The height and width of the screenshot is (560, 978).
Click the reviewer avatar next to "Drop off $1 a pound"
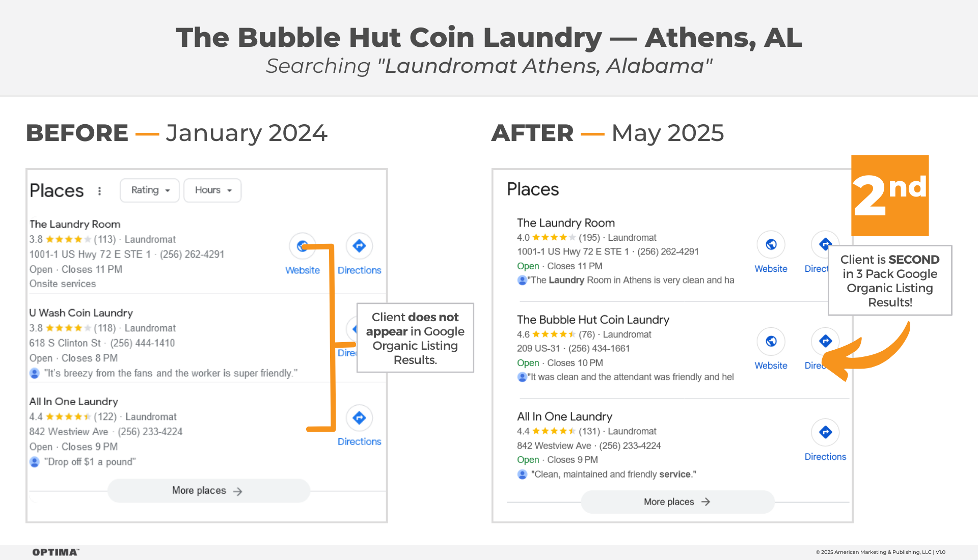click(x=35, y=462)
